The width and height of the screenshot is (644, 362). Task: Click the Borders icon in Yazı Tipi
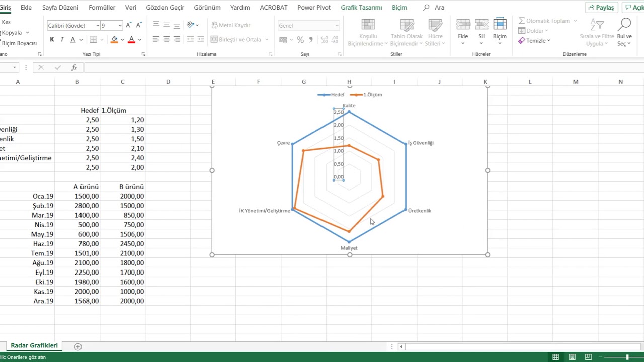(93, 39)
